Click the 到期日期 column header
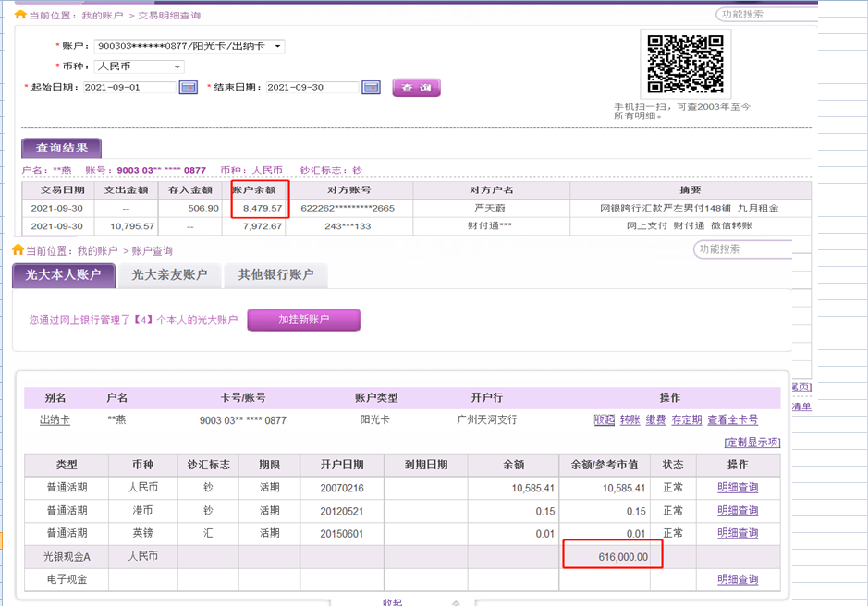The image size is (868, 606). (x=426, y=465)
